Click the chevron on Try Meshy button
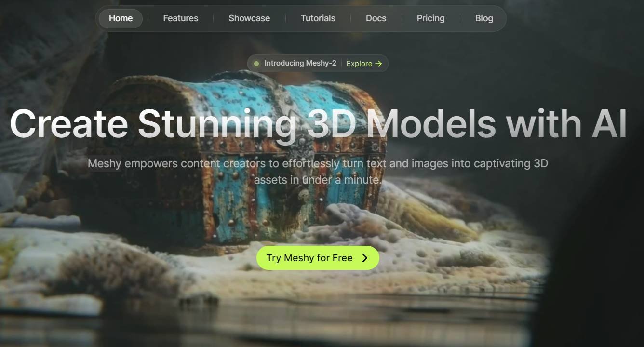644x347 pixels. point(365,258)
